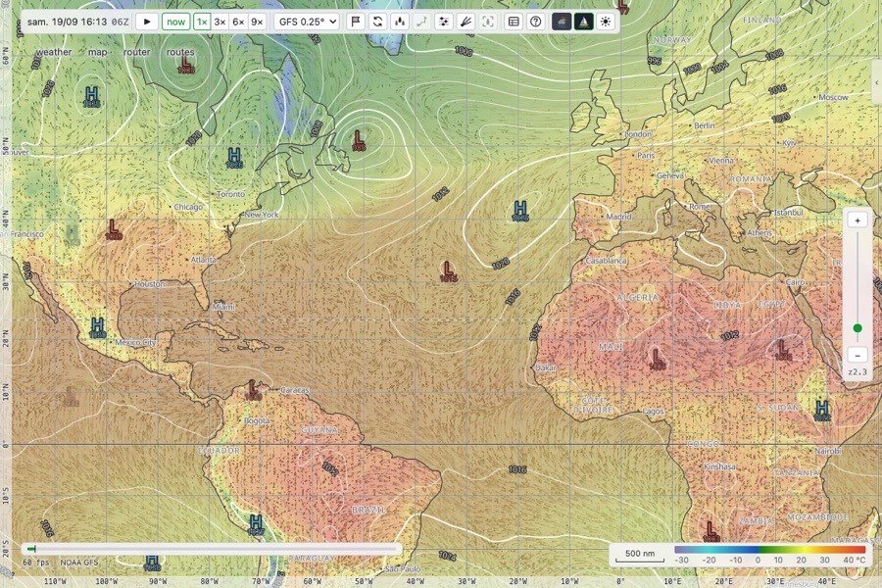
Task: Click the North Atlantic low L near Newfoundland
Action: tap(359, 139)
